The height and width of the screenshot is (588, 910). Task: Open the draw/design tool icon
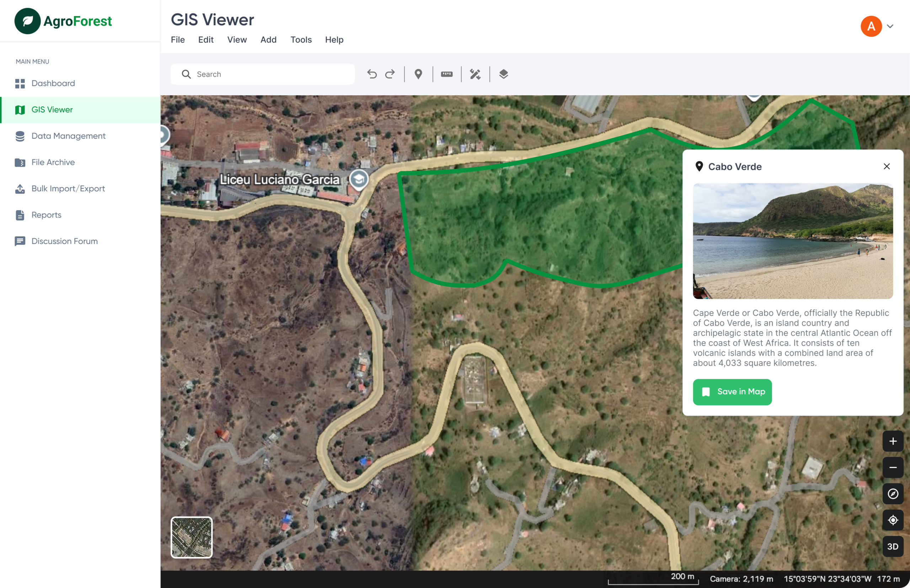475,74
